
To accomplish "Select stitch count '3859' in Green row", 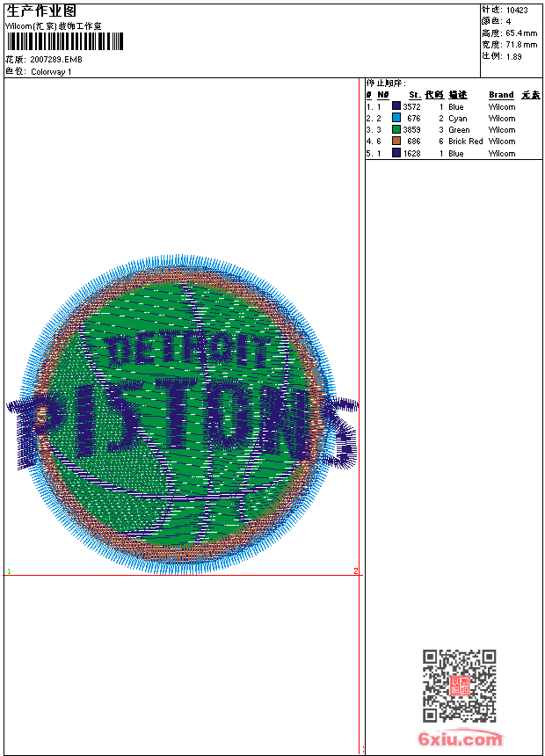I will click(x=412, y=130).
